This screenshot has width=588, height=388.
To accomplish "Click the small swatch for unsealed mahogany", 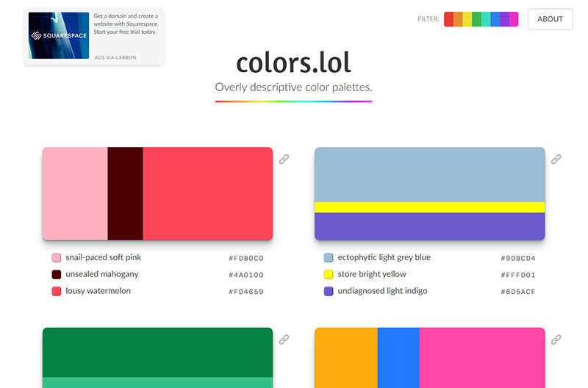I will tap(57, 274).
